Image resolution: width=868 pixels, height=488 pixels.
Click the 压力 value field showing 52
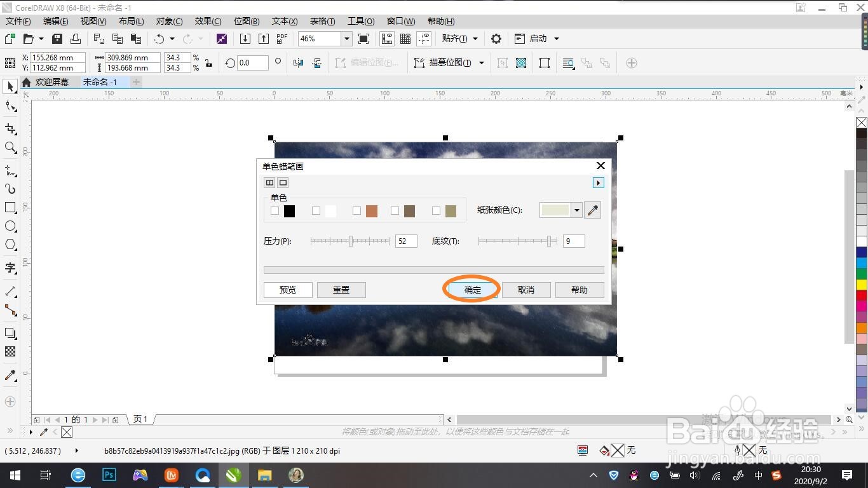click(x=406, y=241)
